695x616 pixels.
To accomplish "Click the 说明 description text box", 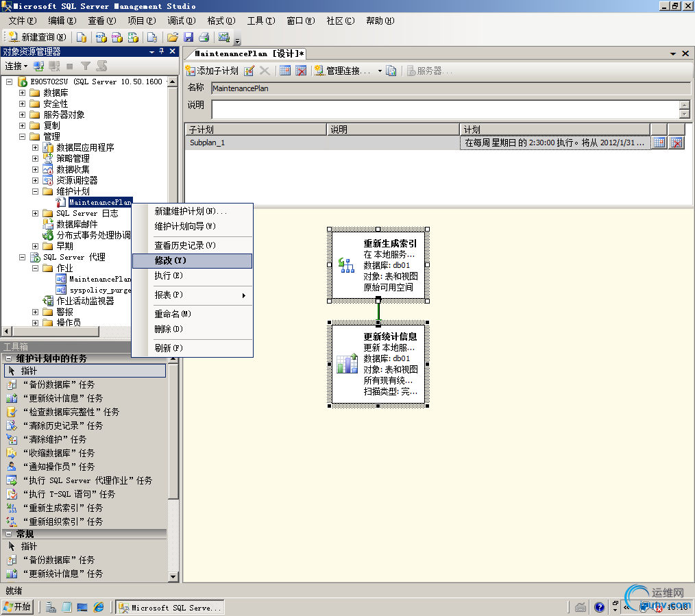I will [x=446, y=110].
